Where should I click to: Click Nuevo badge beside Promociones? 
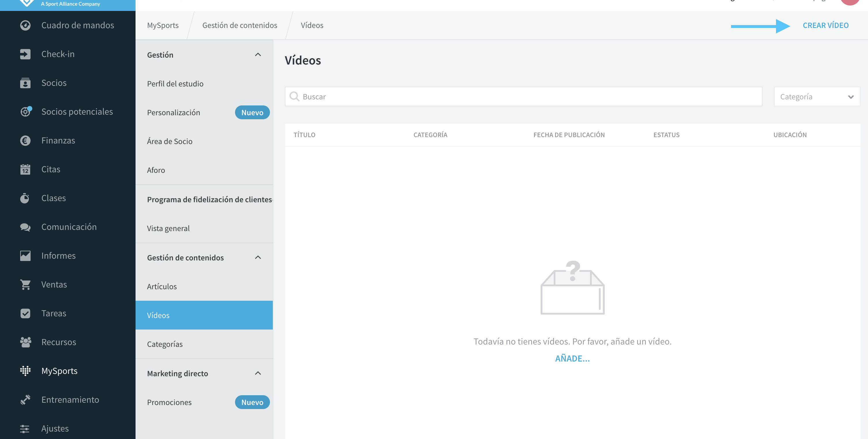(x=252, y=402)
